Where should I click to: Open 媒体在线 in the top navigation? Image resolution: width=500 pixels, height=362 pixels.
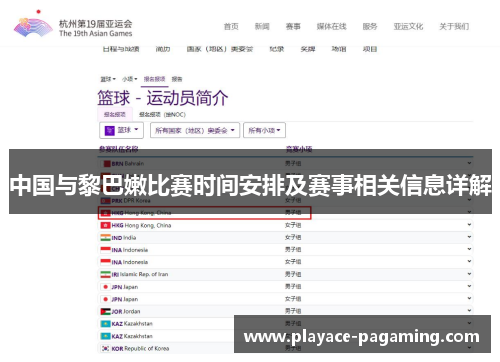(x=332, y=26)
